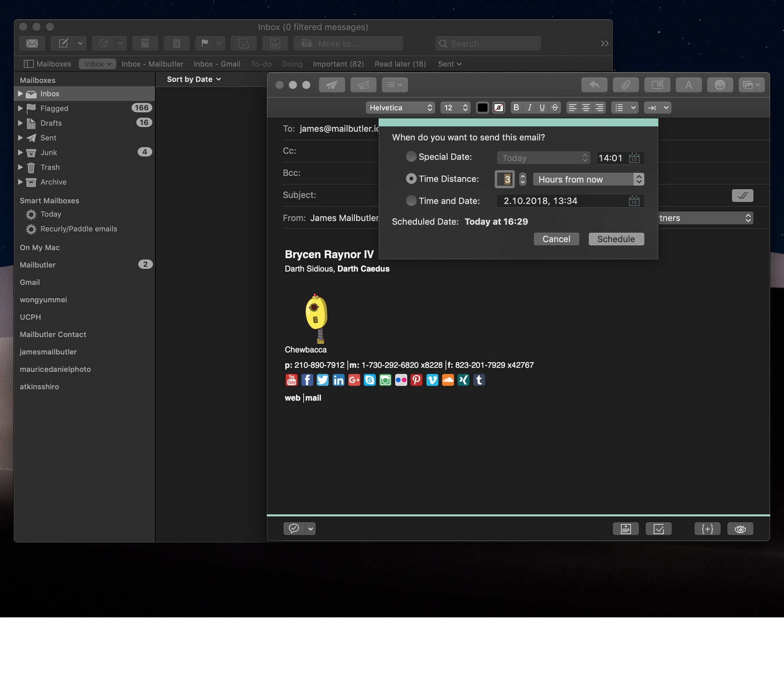Viewport: 784px width, 687px height.
Task: Toggle the Strikethrough formatting icon
Action: 555,108
